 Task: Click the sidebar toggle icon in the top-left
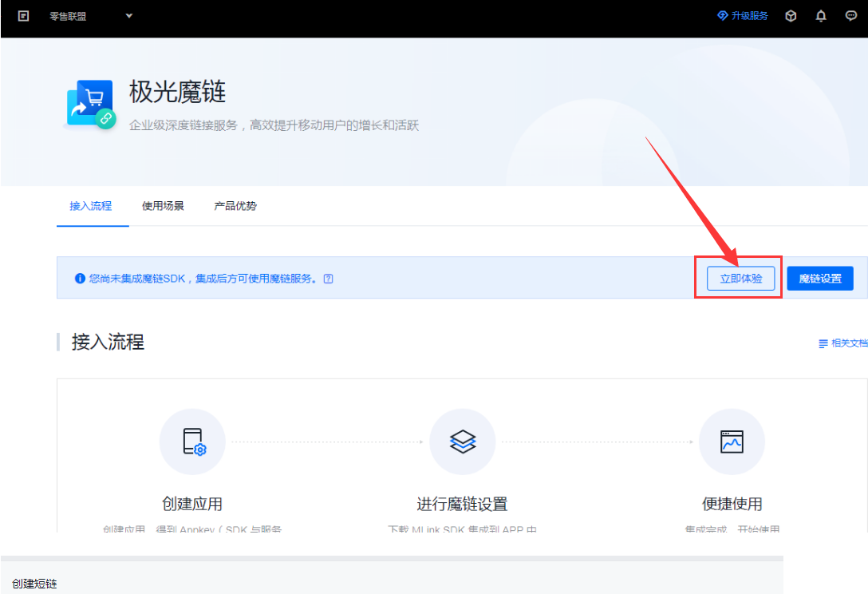click(x=23, y=16)
